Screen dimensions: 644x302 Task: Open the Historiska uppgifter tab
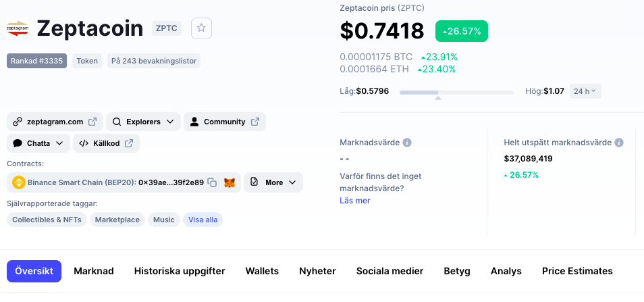pos(180,271)
